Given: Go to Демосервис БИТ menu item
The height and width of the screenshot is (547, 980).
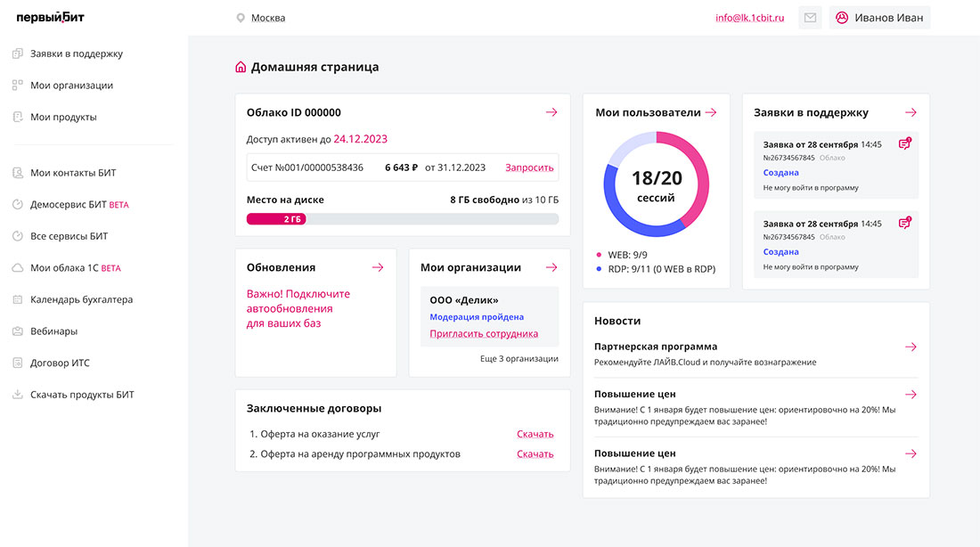Looking at the screenshot, I should click(x=70, y=204).
